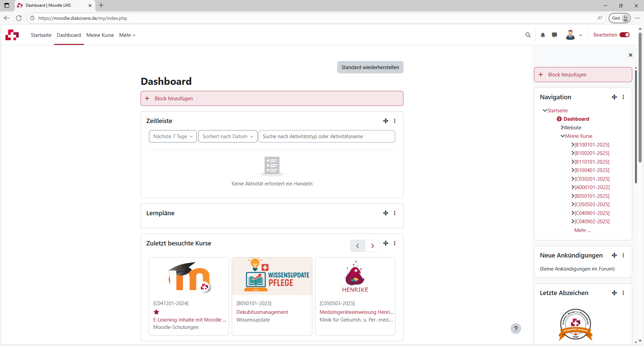Open the messaging chat bubble icon
644x346 pixels.
coord(554,35)
